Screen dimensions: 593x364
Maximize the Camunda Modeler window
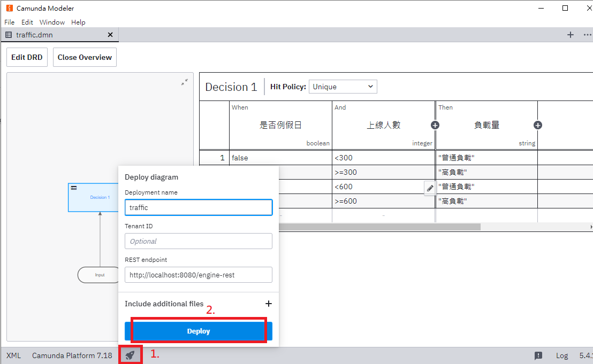point(565,8)
